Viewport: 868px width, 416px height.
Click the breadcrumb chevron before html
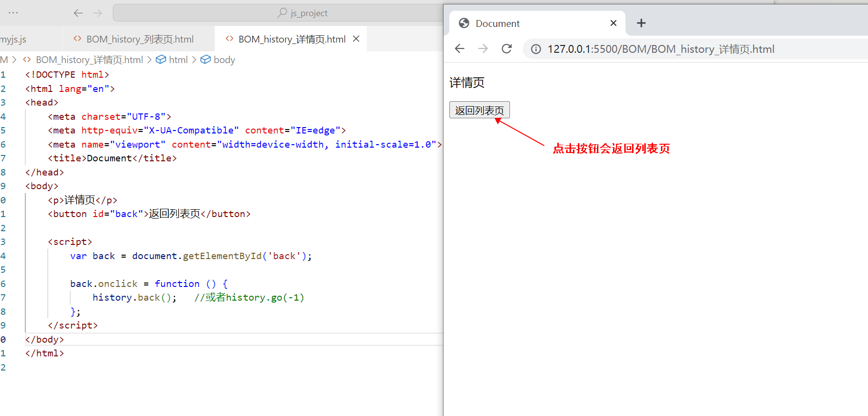click(149, 60)
